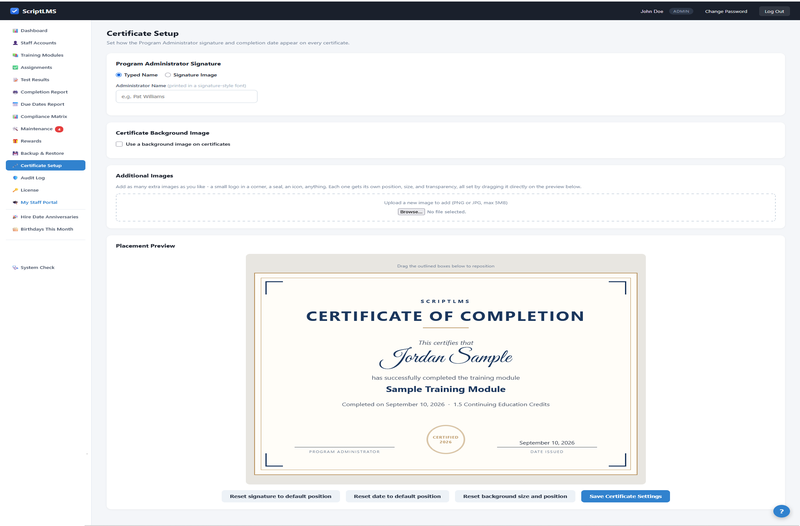800x526 pixels.
Task: Click the Change Password link
Action: (726, 11)
